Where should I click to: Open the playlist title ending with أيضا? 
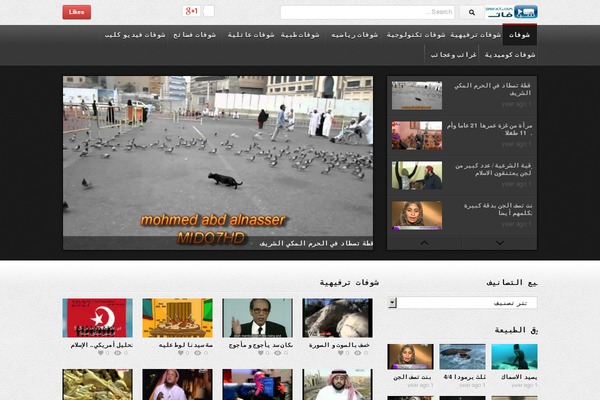coord(498,209)
